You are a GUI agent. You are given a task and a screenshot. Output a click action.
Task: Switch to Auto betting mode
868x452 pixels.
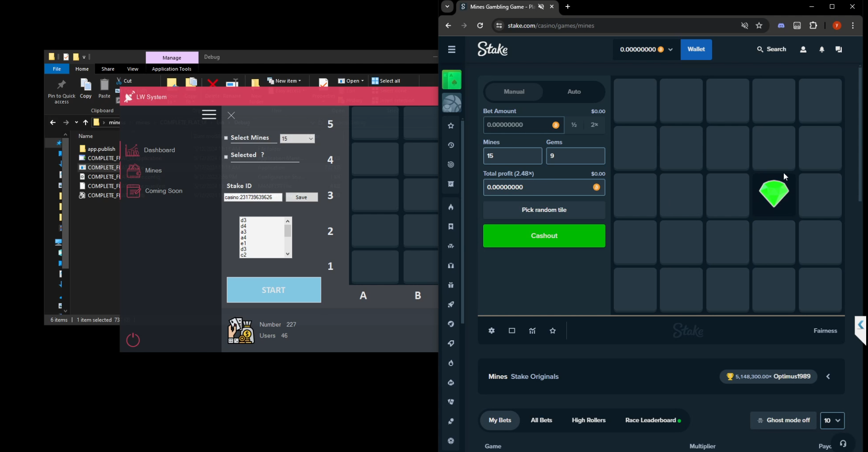coord(574,92)
